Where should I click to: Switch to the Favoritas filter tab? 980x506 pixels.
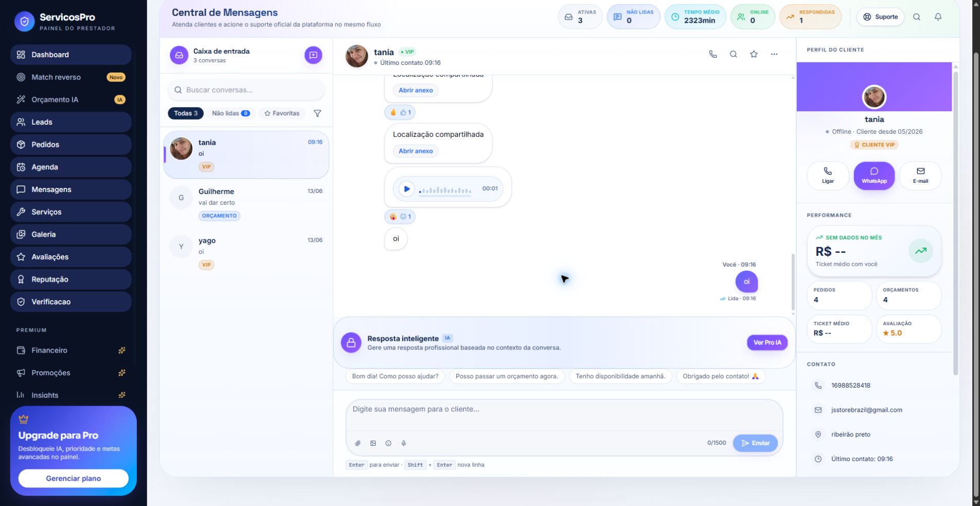(282, 113)
